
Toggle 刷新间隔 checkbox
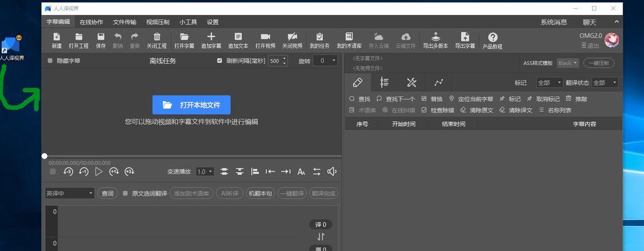220,60
